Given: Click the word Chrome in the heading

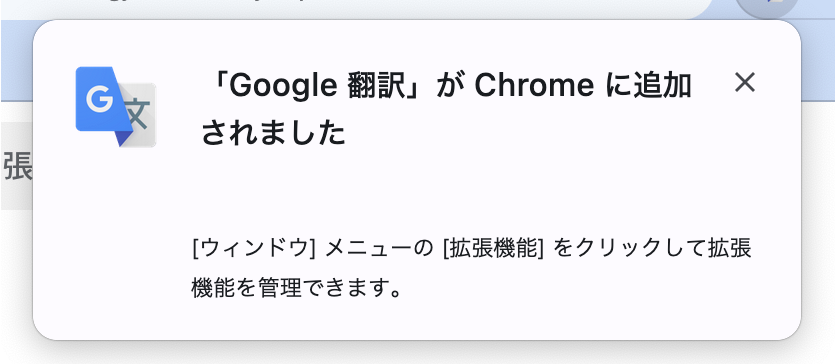Looking at the screenshot, I should pos(534,86).
